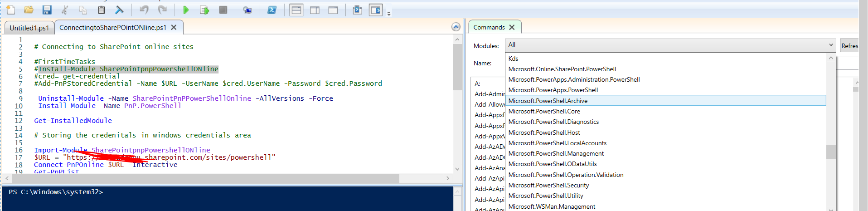
Task: Show the command window icon
Action: [358, 10]
